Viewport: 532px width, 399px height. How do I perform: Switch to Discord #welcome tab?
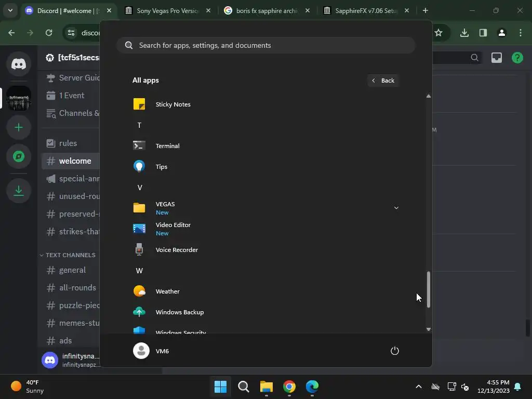tap(69, 10)
